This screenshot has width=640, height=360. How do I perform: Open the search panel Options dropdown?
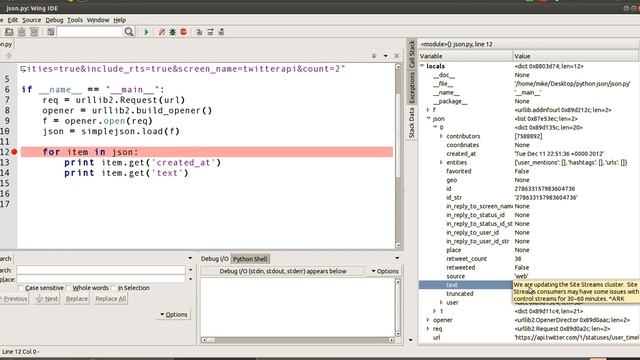click(x=173, y=314)
